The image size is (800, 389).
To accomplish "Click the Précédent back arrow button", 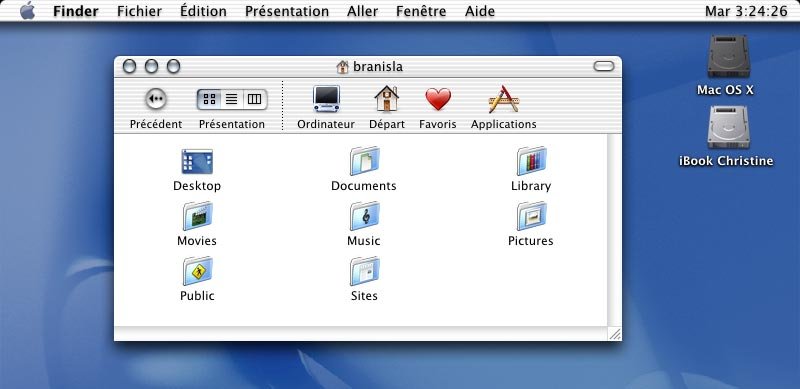I will 156,99.
